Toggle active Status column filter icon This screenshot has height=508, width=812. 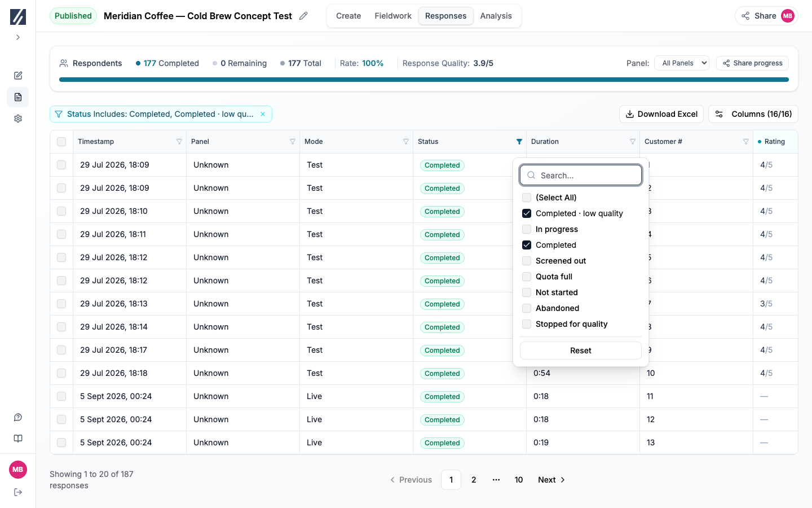point(519,142)
